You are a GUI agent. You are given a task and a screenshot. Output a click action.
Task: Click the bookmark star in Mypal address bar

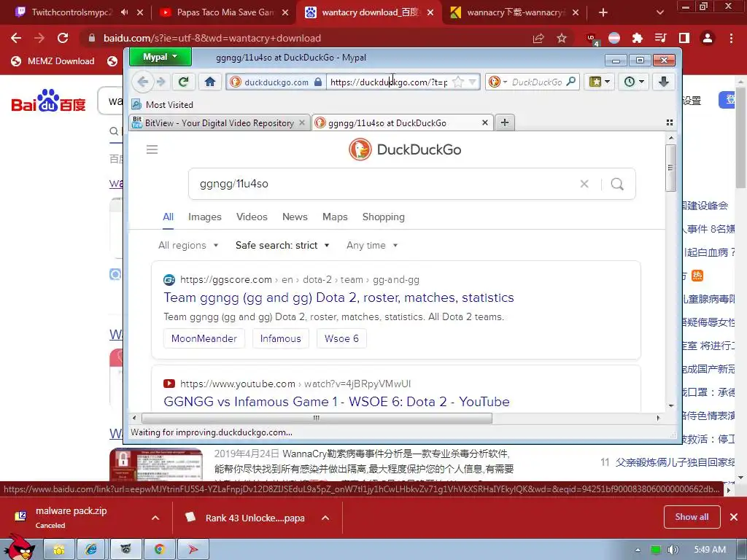coord(458,82)
